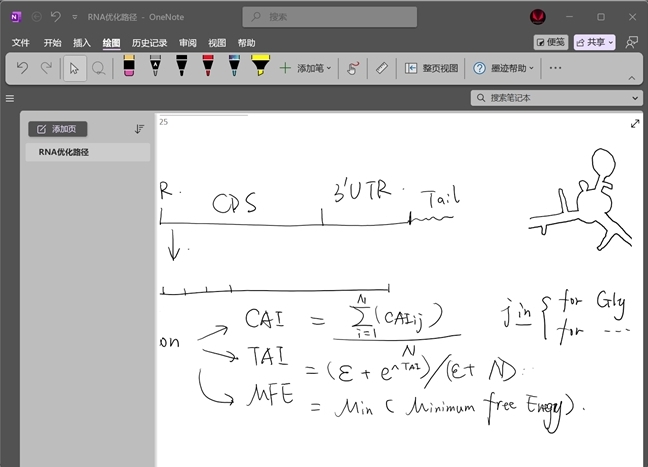Sort pages with the sort icon
Image resolution: width=648 pixels, height=467 pixels.
click(139, 129)
